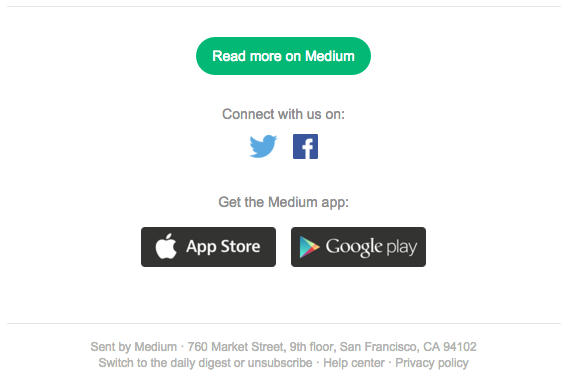
Task: Select the Google play download badge
Action: point(358,247)
